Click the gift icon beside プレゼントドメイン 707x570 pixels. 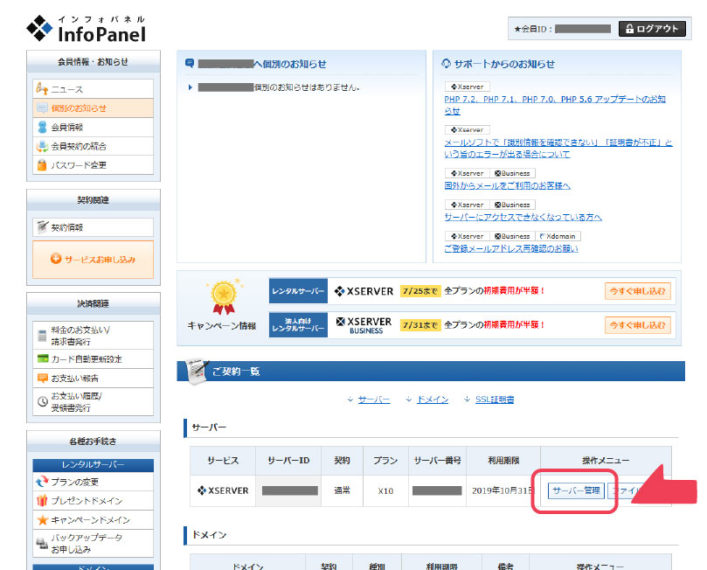42,501
